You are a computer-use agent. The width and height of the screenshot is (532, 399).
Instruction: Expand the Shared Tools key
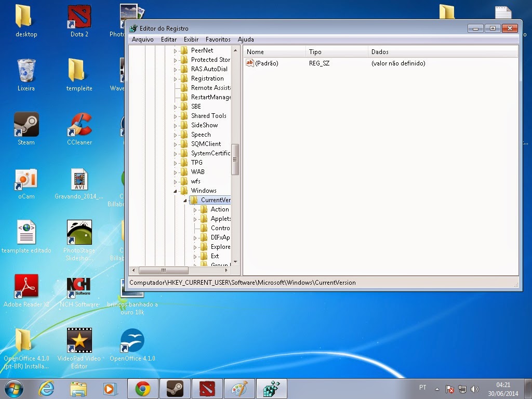point(176,116)
